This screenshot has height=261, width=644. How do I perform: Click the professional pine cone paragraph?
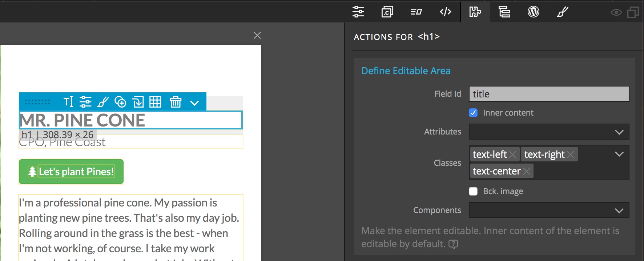click(130, 228)
